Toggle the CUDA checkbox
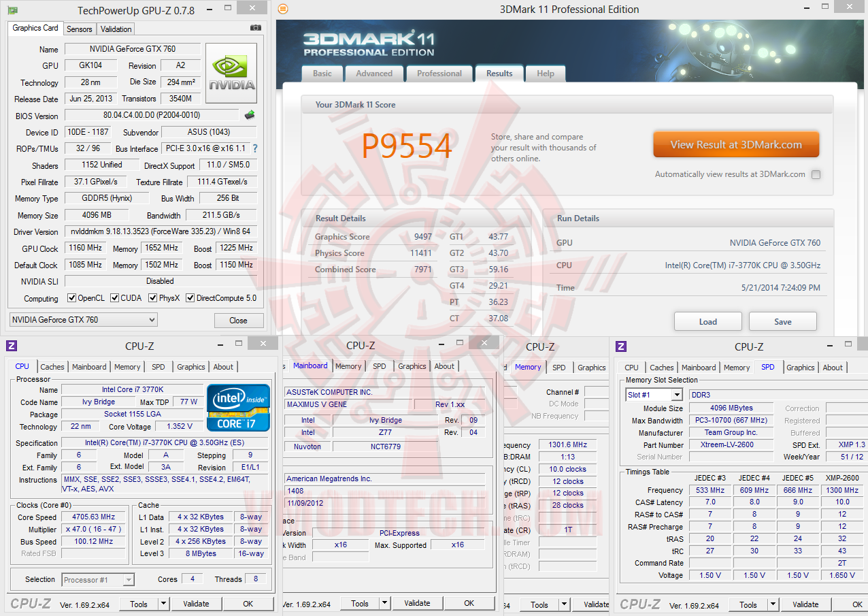The width and height of the screenshot is (868, 616). point(115,298)
